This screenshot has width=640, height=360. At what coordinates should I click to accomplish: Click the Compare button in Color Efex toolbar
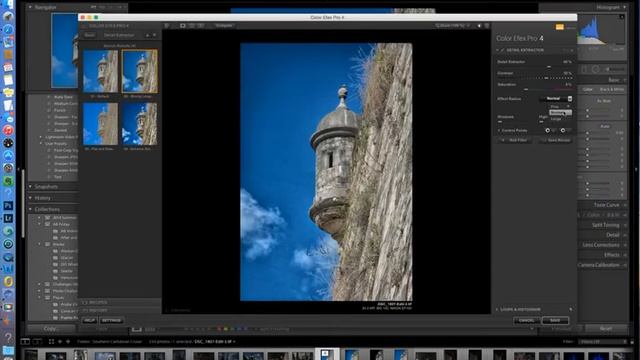point(224,26)
